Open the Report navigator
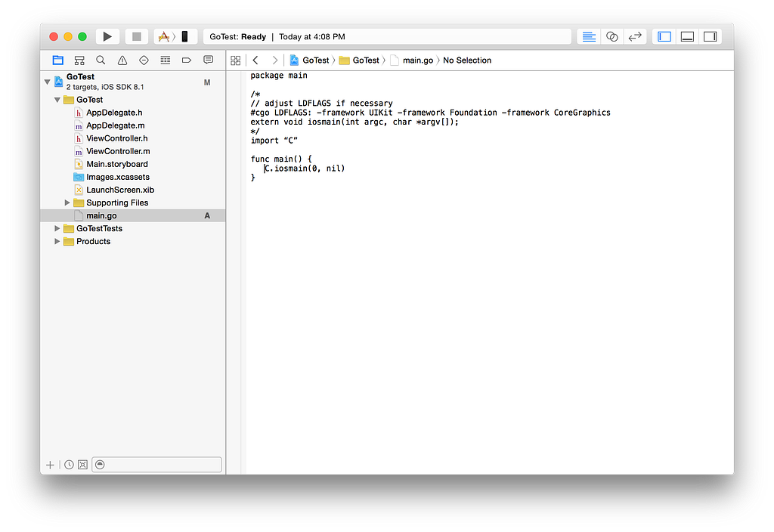Image resolution: width=774 pixels, height=532 pixels. click(208, 60)
